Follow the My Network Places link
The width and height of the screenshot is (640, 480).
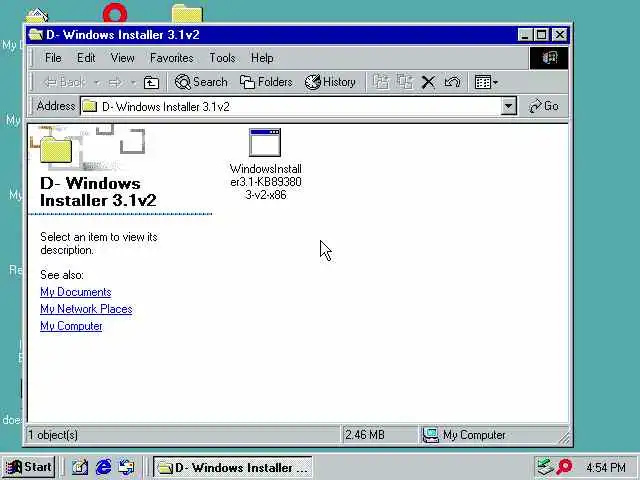click(86, 309)
